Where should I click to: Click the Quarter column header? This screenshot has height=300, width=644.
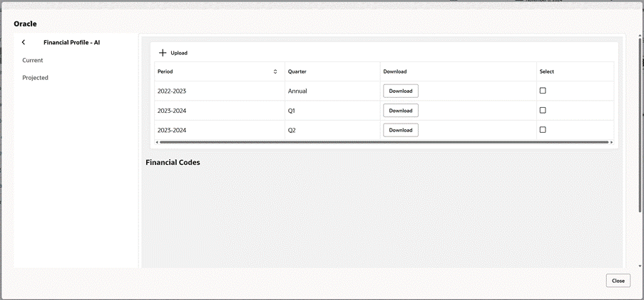332,71
